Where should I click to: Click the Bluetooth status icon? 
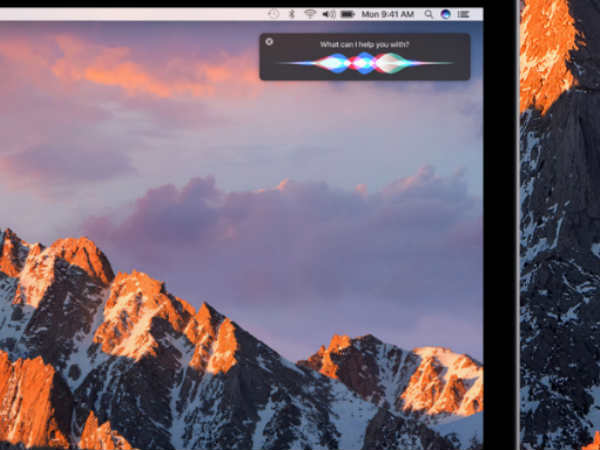tap(292, 15)
